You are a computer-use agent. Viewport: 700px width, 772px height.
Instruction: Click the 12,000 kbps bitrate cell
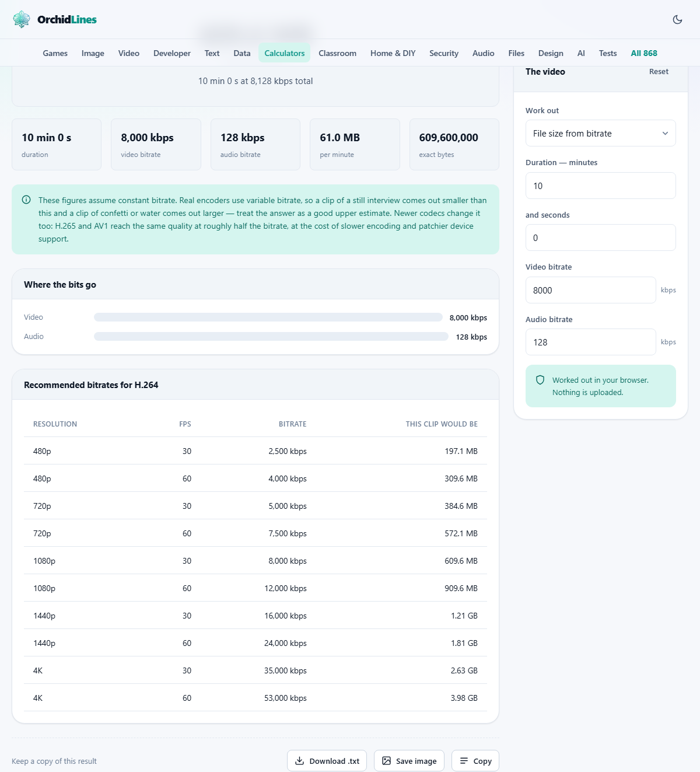click(285, 588)
